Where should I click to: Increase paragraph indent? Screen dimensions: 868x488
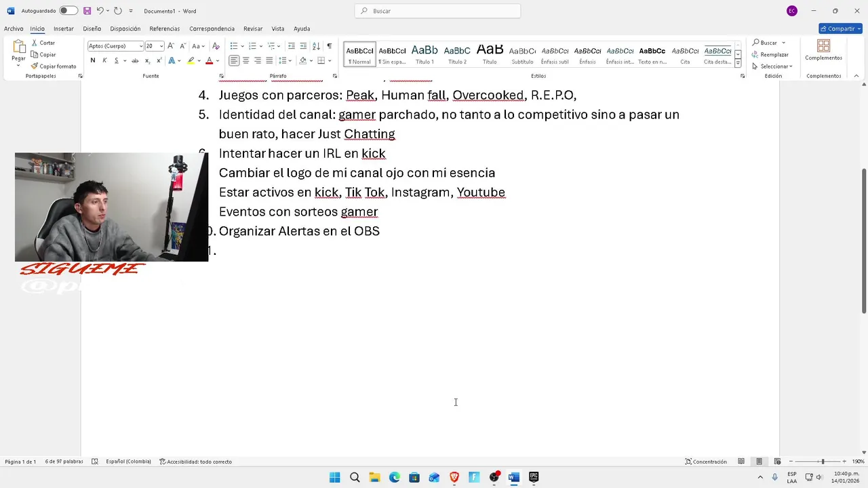pyautogui.click(x=303, y=46)
